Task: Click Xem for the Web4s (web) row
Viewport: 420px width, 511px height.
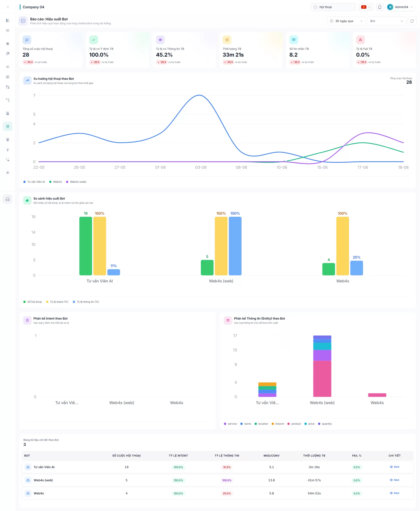Action: tap(394, 480)
